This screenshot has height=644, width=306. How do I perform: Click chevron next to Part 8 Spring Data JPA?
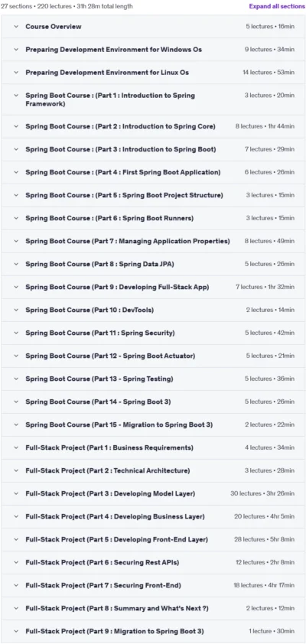[16, 264]
